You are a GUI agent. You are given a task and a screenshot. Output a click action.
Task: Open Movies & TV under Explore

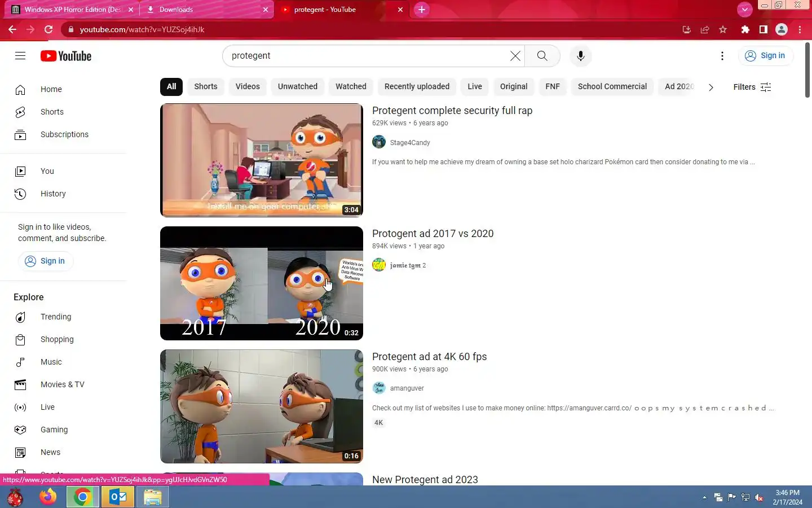tap(63, 384)
